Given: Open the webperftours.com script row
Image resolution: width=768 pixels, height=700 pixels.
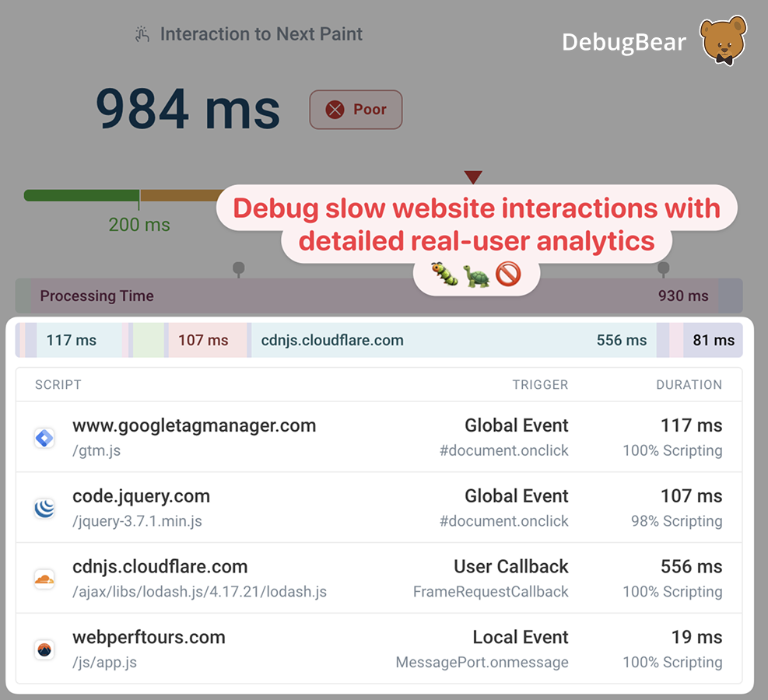Looking at the screenshot, I should [379, 649].
